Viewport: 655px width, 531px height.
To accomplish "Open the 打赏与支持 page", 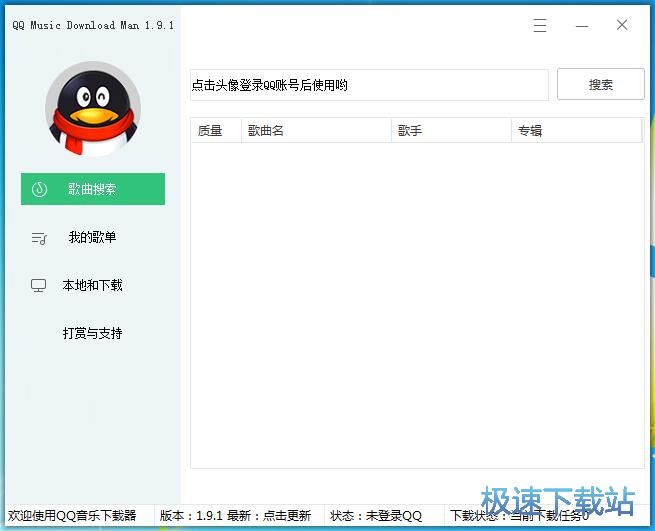I will [92, 333].
